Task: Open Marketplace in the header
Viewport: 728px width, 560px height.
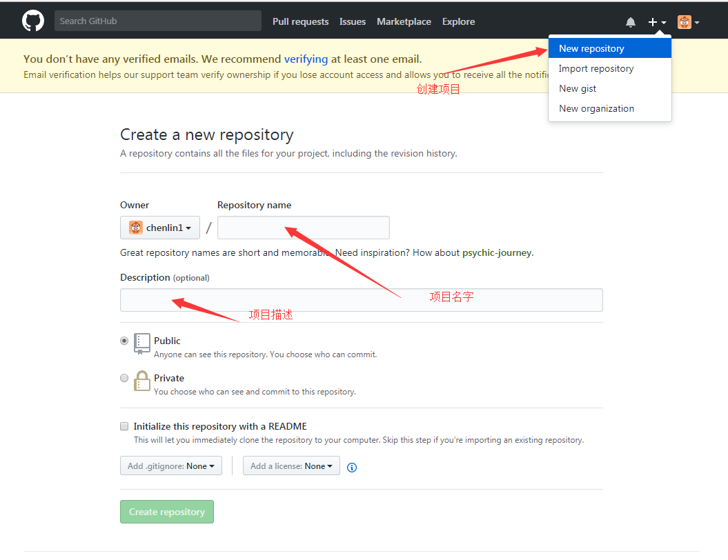Action: [x=404, y=21]
